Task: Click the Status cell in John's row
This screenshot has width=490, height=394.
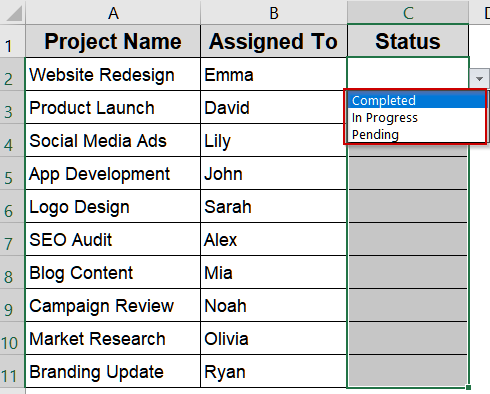Action: click(x=408, y=173)
